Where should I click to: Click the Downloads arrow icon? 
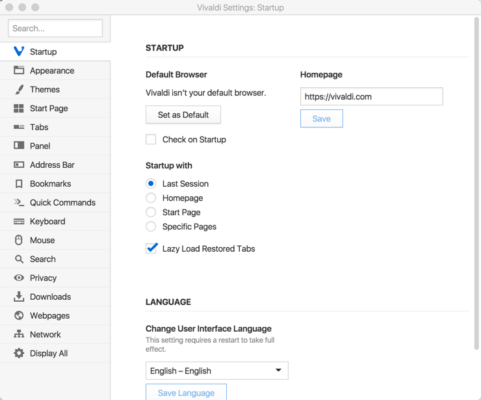pyautogui.click(x=19, y=296)
